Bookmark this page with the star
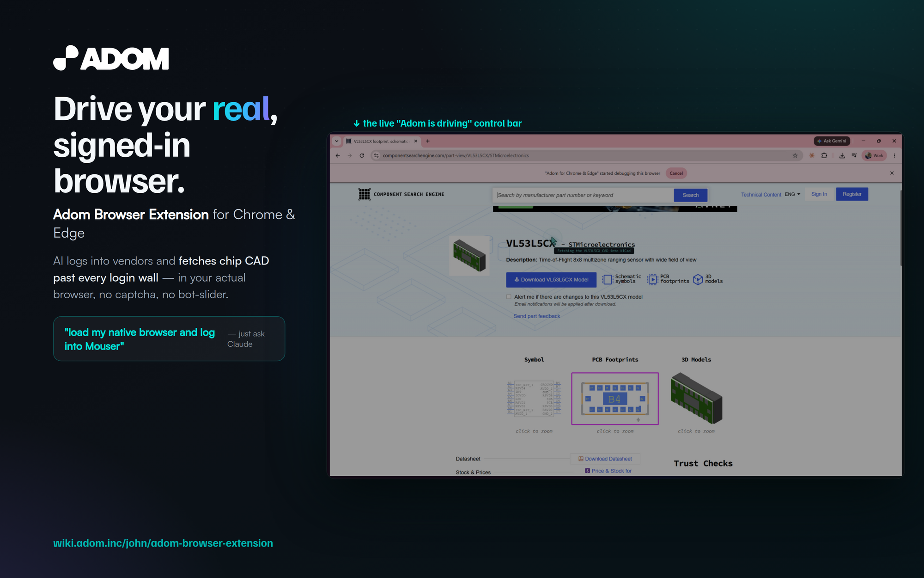Image resolution: width=924 pixels, height=578 pixels. [795, 155]
